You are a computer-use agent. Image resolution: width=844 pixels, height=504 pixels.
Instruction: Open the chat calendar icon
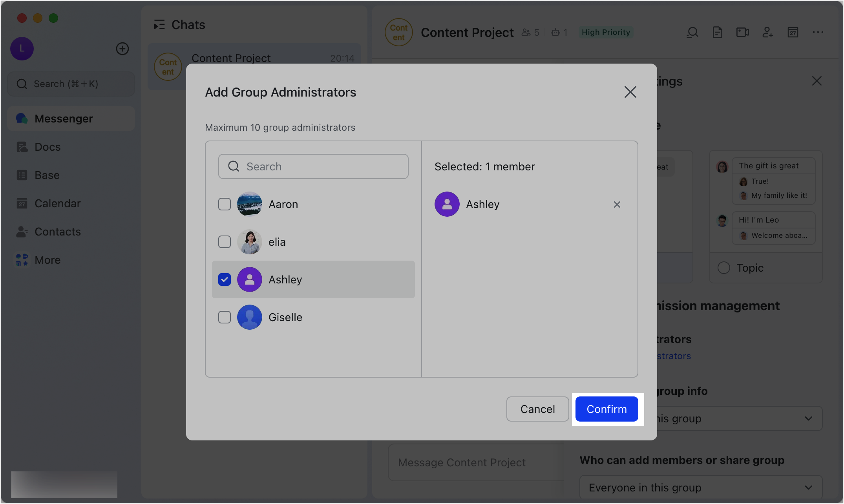[793, 32]
